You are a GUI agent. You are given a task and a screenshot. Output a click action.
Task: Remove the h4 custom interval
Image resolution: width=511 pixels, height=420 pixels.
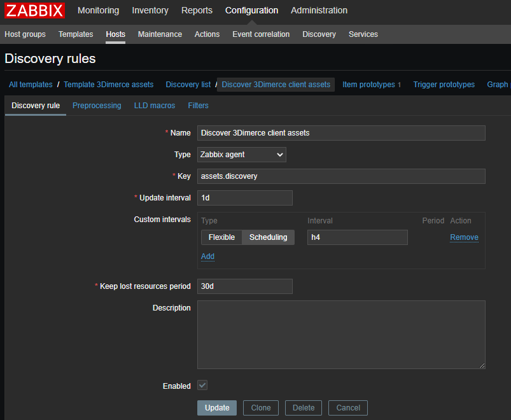(x=464, y=237)
